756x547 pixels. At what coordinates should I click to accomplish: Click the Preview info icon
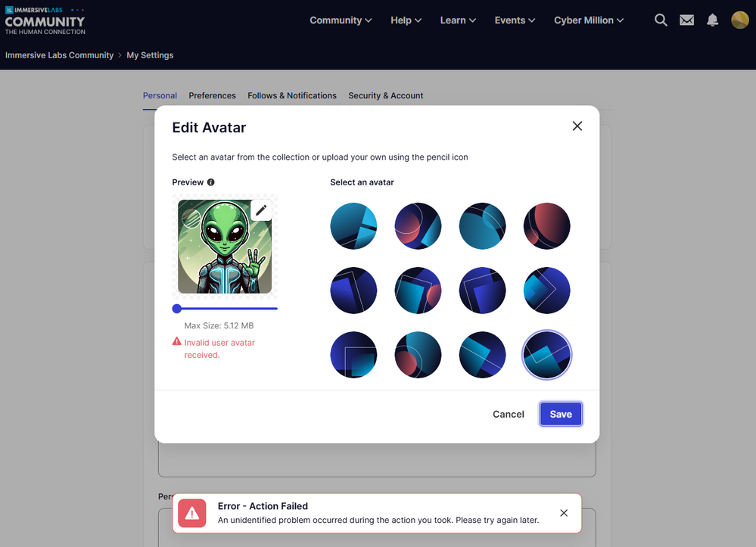tap(210, 182)
